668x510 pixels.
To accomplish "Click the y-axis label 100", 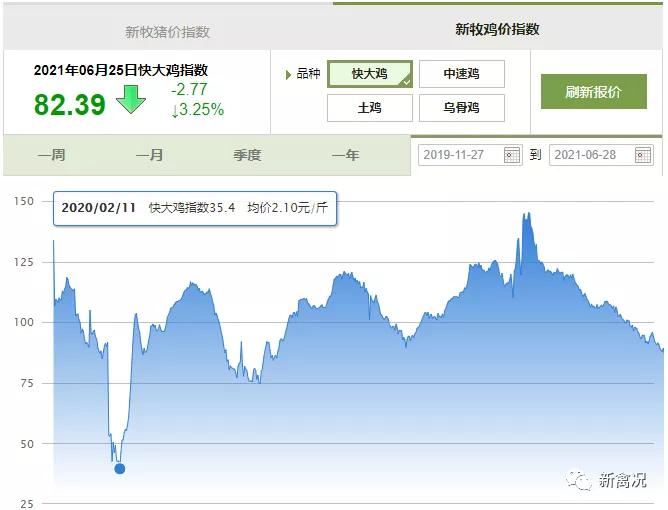I will point(24,323).
